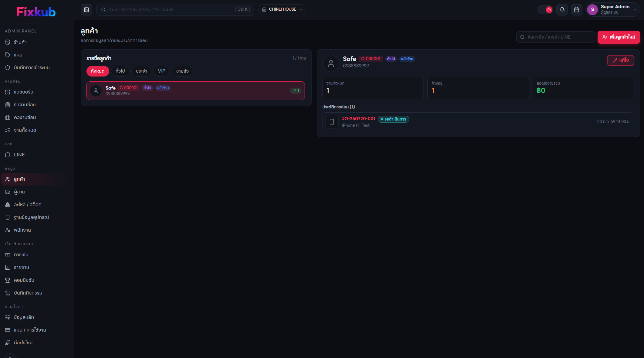Viewport: 644px width, 358px height.
Task: Toggle the dark mode switch
Action: pyautogui.click(x=545, y=10)
